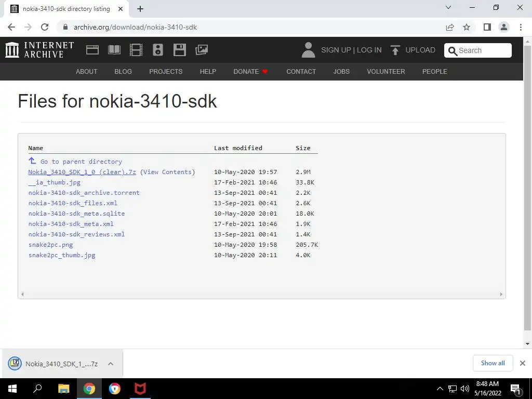Open the taskbar search magnifier
The image size is (532, 399).
37,388
